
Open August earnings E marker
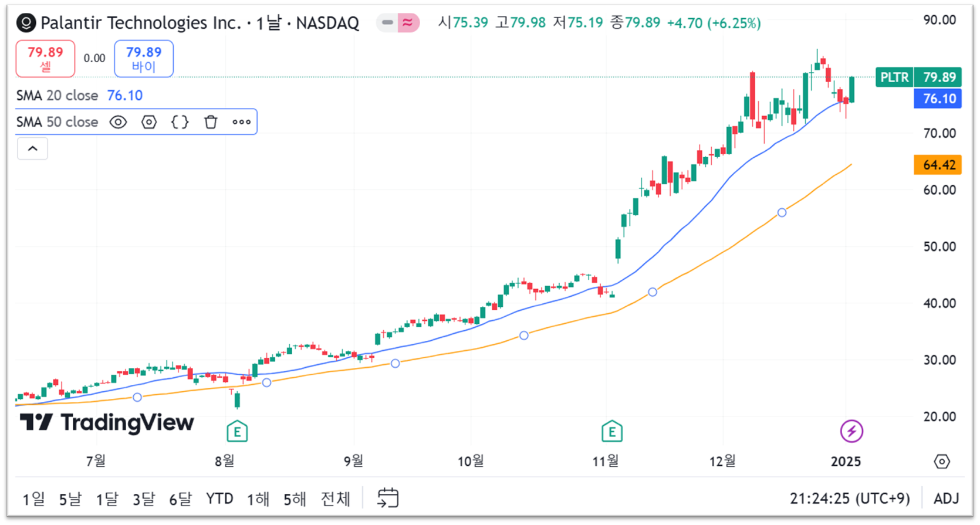click(237, 432)
